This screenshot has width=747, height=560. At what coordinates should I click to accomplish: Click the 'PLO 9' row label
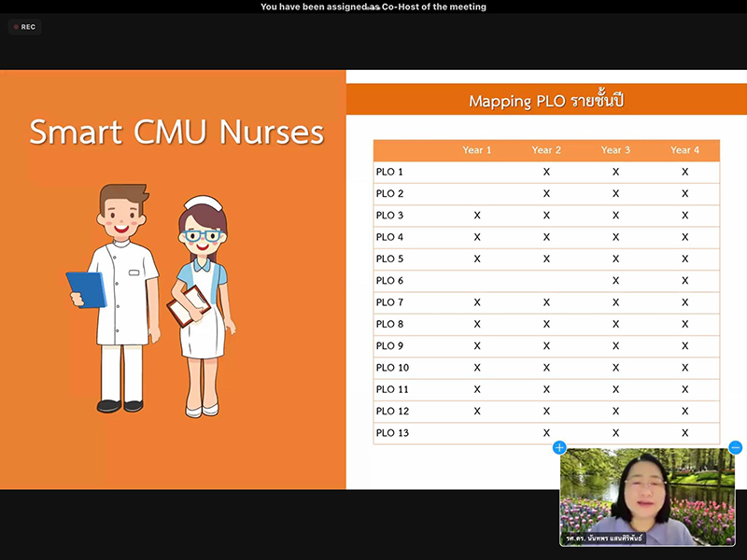[x=389, y=345]
